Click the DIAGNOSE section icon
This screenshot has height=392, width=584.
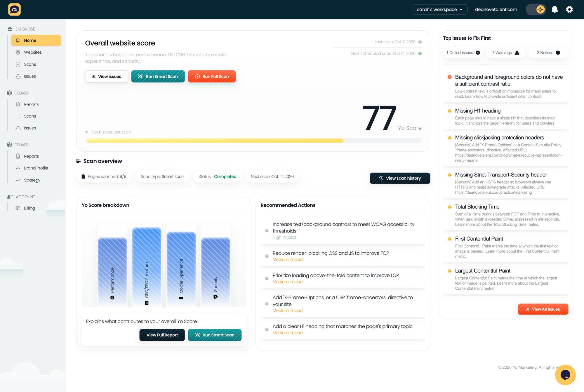(10, 29)
